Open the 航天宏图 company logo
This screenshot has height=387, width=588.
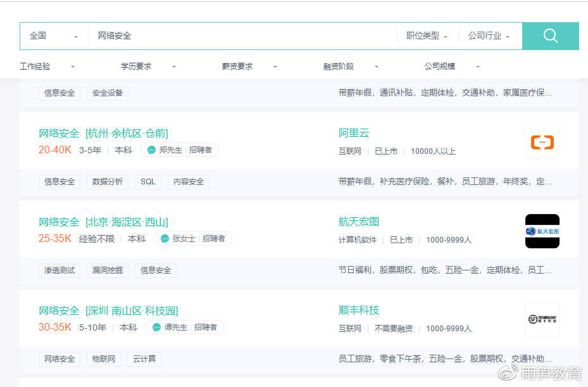click(542, 231)
